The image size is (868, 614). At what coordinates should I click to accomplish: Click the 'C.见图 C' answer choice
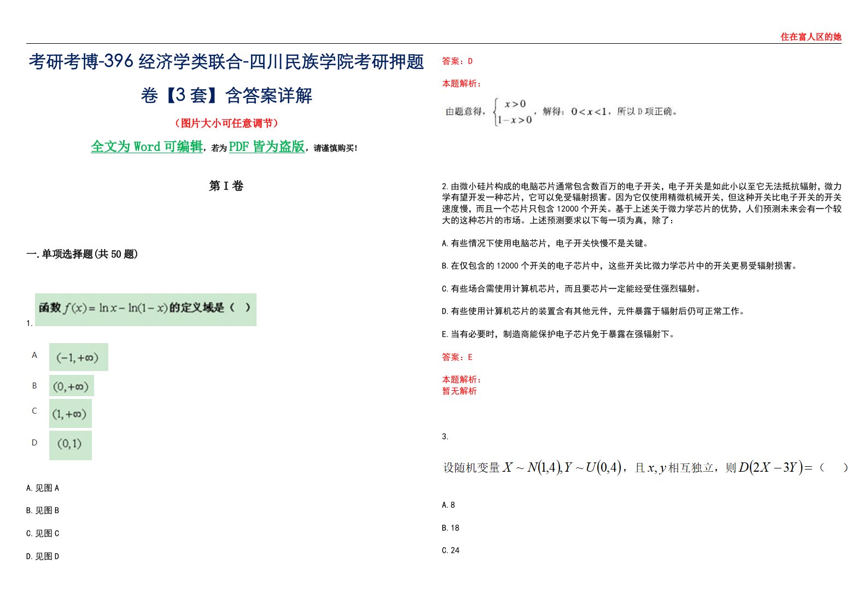(43, 534)
